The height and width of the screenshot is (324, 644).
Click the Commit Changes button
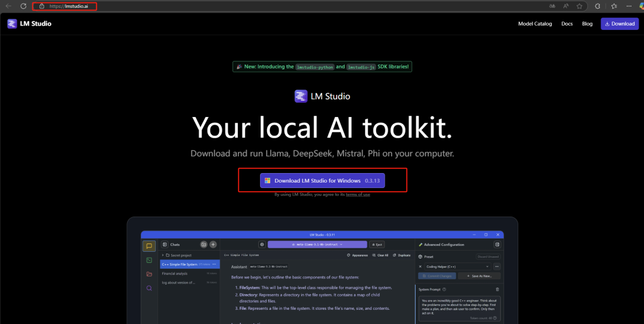click(437, 276)
